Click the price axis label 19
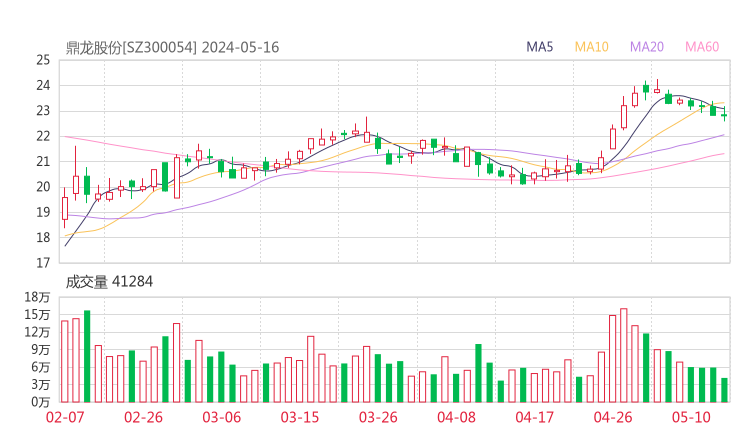 (43, 212)
